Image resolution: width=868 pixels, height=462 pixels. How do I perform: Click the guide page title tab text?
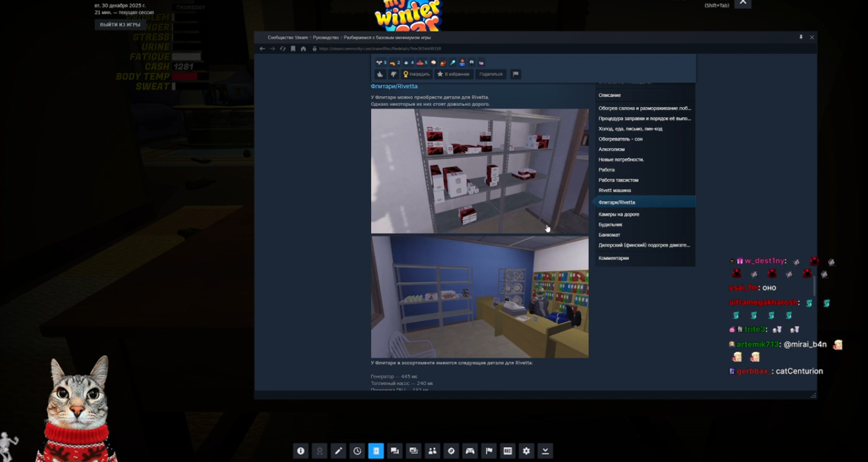(349, 38)
